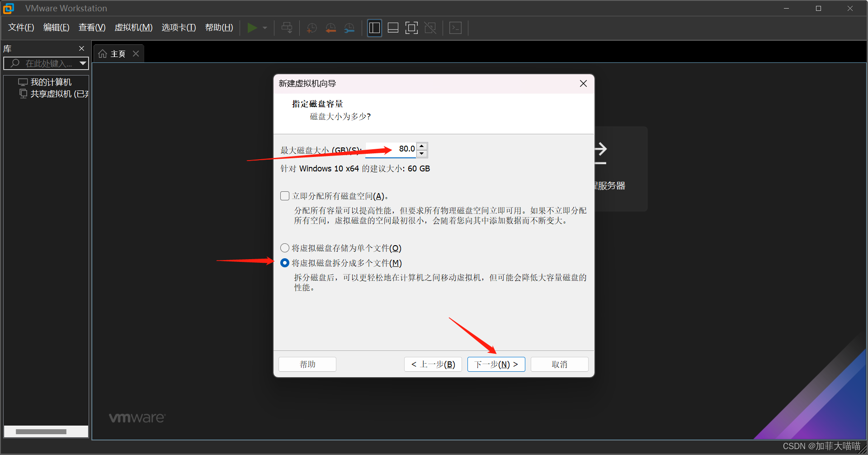Click the library search input field
Viewport: 868px width, 455px height.
pos(46,63)
